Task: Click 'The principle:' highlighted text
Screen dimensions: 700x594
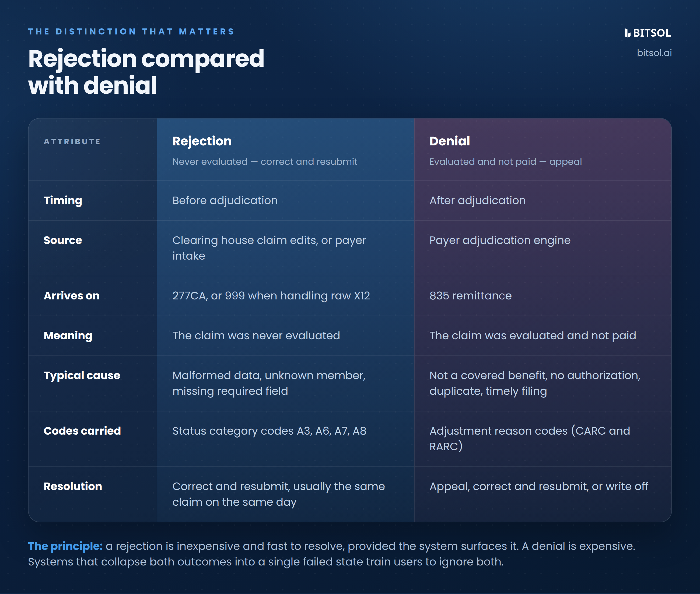Action: [65, 546]
